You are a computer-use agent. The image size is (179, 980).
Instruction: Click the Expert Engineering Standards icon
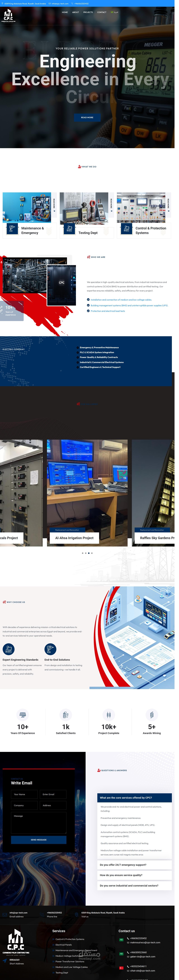click(x=8, y=649)
